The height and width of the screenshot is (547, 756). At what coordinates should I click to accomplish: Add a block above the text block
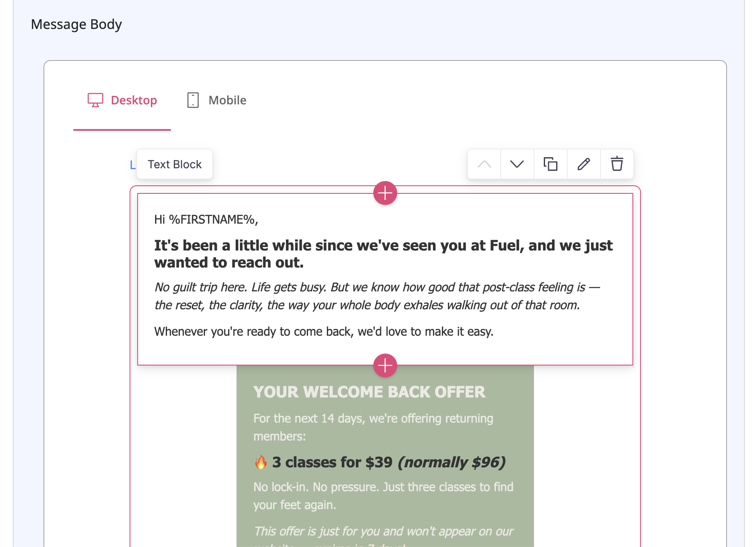(385, 193)
